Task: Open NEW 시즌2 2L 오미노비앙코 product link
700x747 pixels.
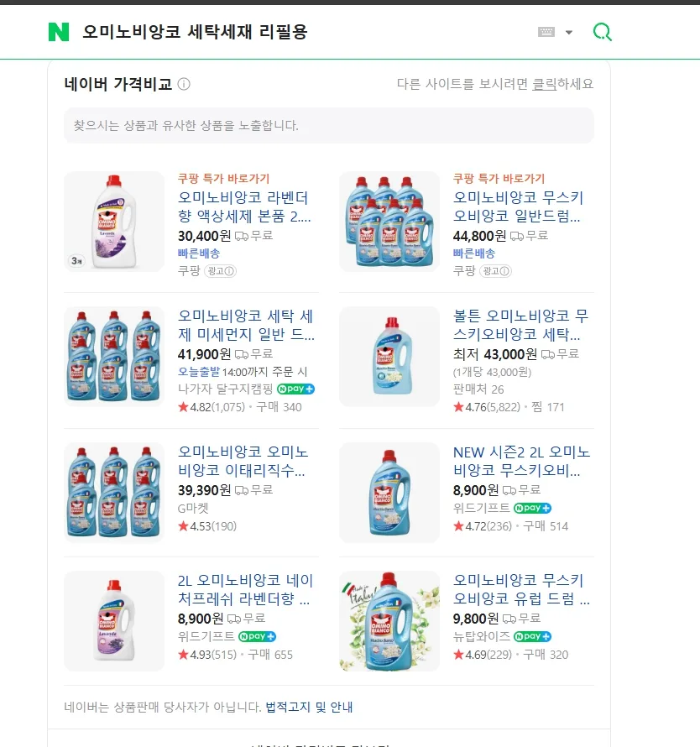Action: click(x=521, y=461)
